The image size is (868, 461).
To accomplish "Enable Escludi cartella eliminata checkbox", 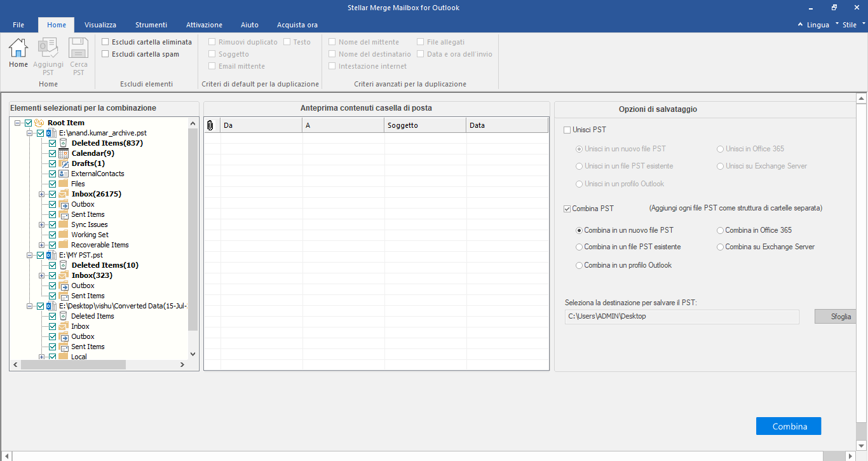I will [105, 42].
